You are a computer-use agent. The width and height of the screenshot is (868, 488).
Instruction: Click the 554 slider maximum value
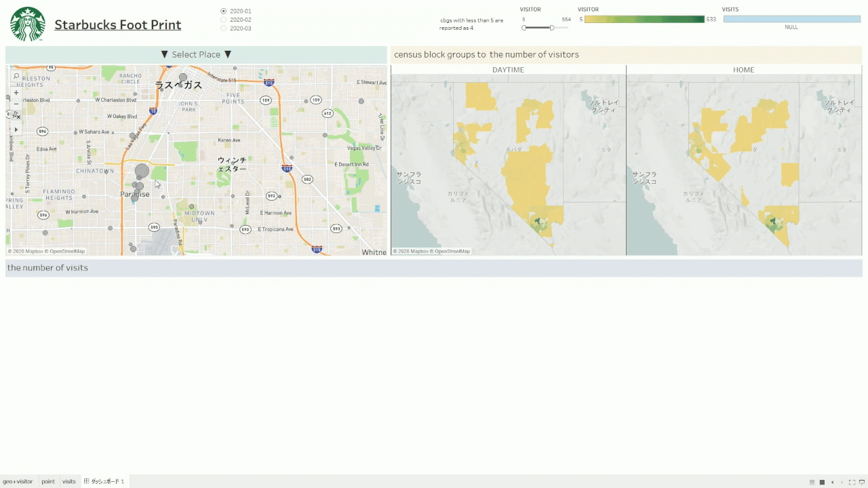[x=566, y=19]
